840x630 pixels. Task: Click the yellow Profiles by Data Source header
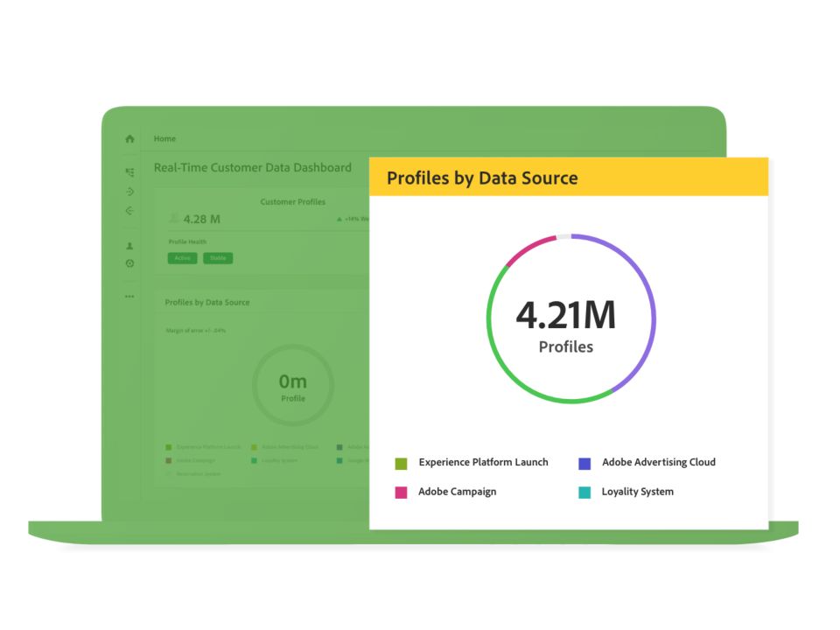tap(569, 177)
